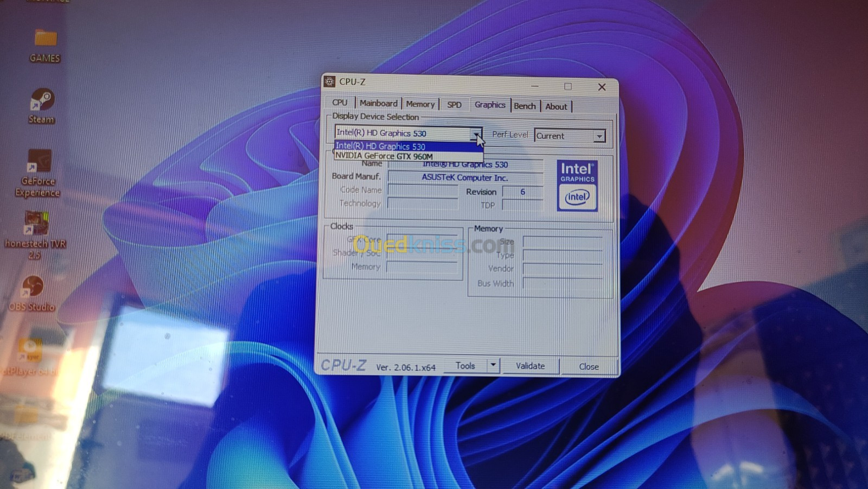Image resolution: width=868 pixels, height=489 pixels.
Task: Open GeForce Experience desktop shortcut
Action: [x=38, y=173]
